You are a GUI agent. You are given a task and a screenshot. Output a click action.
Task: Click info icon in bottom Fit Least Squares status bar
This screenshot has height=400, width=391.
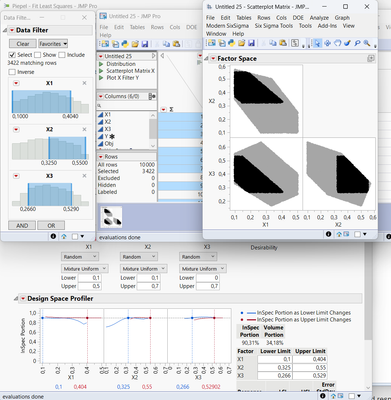(x=323, y=396)
